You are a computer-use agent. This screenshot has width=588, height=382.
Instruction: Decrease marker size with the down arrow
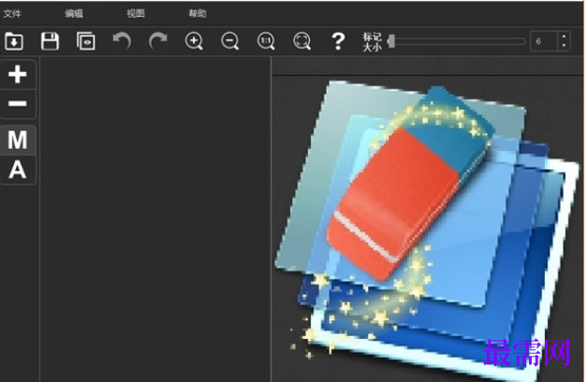point(564,46)
